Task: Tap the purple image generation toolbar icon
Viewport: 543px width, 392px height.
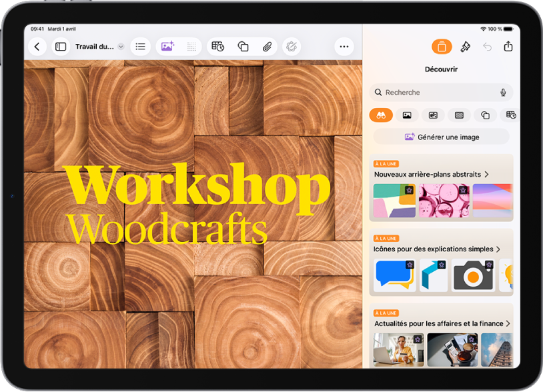Action: click(x=167, y=47)
